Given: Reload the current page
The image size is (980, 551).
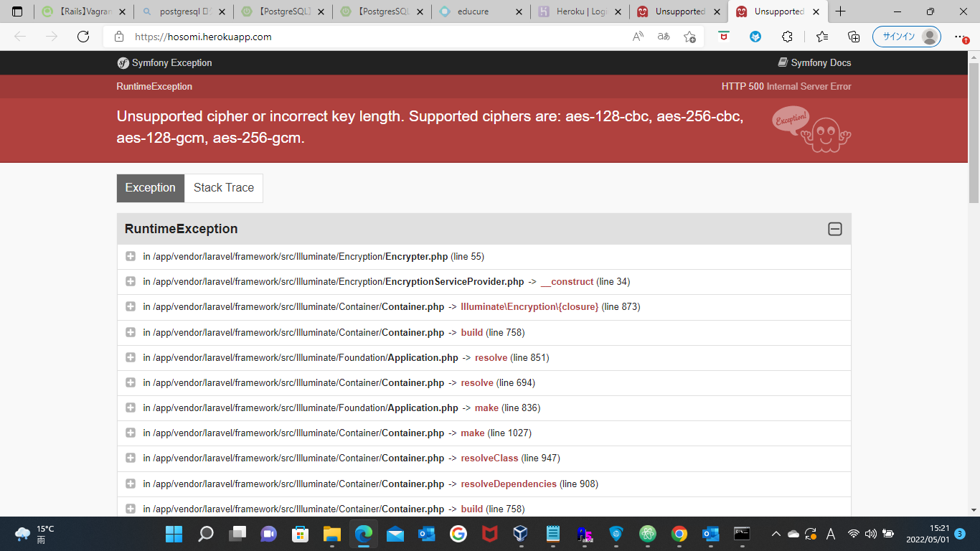Looking at the screenshot, I should (x=83, y=37).
